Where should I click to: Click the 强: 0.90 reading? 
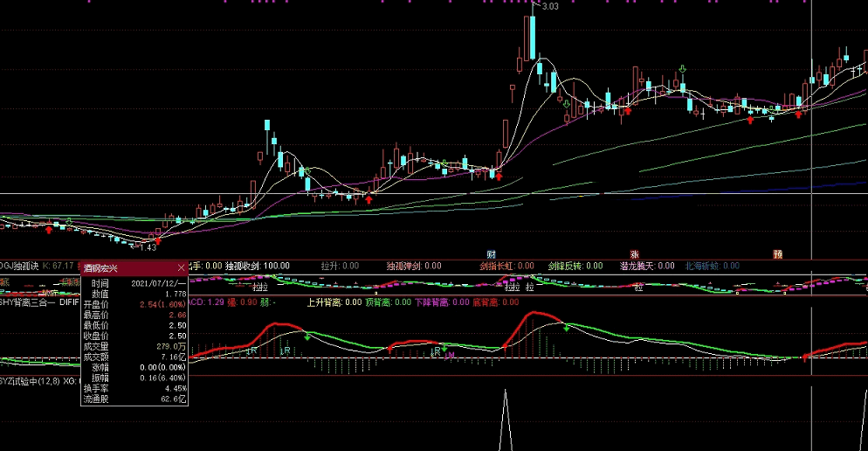(x=242, y=302)
